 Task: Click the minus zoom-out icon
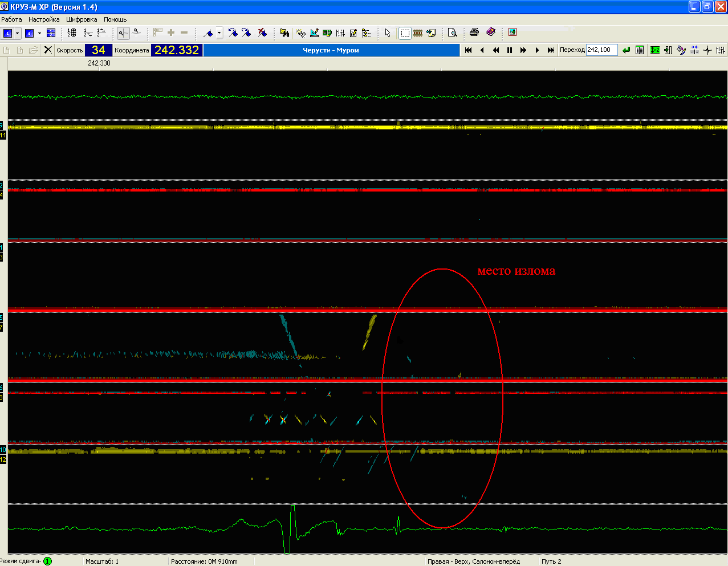pyautogui.click(x=184, y=33)
